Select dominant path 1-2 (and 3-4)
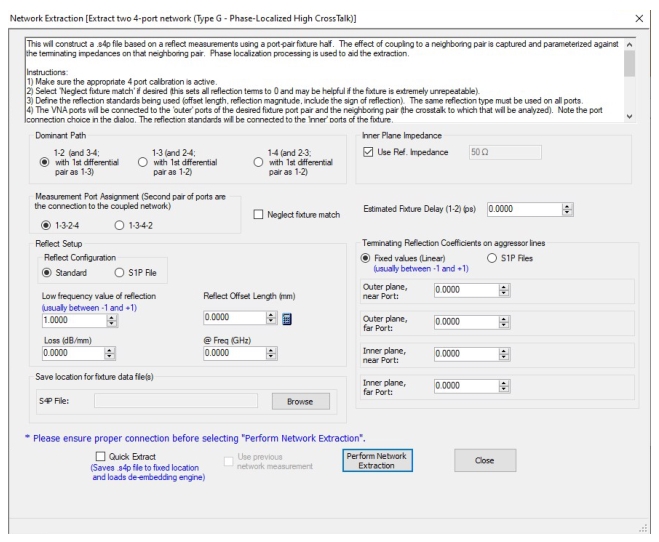The width and height of the screenshot is (659, 542). click(x=44, y=162)
